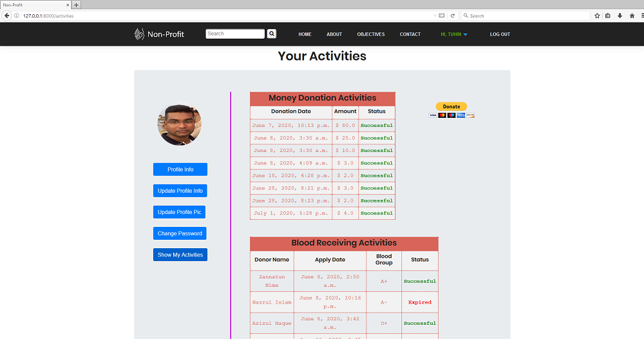The width and height of the screenshot is (644, 339).
Task: Bookmark this page with the star icon
Action: 597,15
